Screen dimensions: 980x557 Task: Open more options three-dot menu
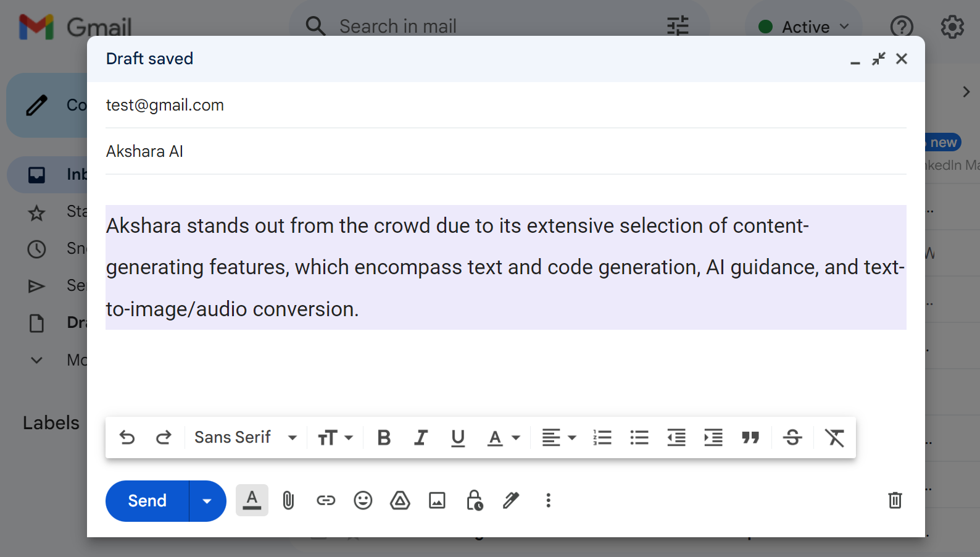tap(548, 500)
